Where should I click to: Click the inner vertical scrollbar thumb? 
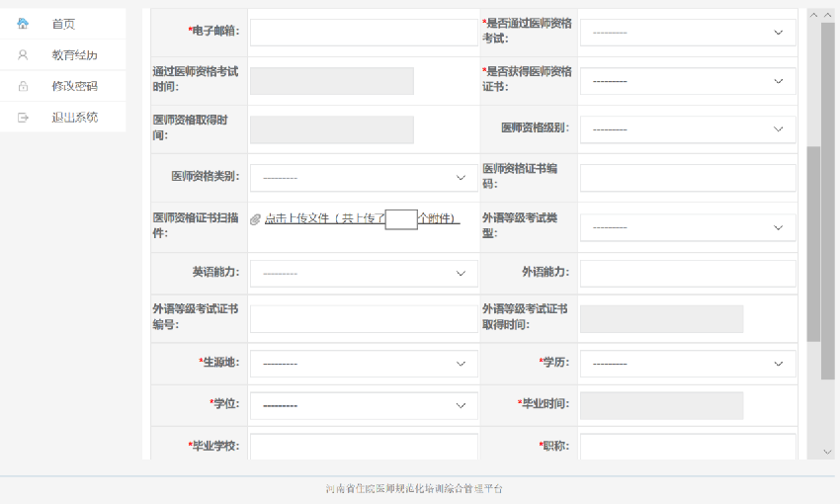(x=813, y=244)
